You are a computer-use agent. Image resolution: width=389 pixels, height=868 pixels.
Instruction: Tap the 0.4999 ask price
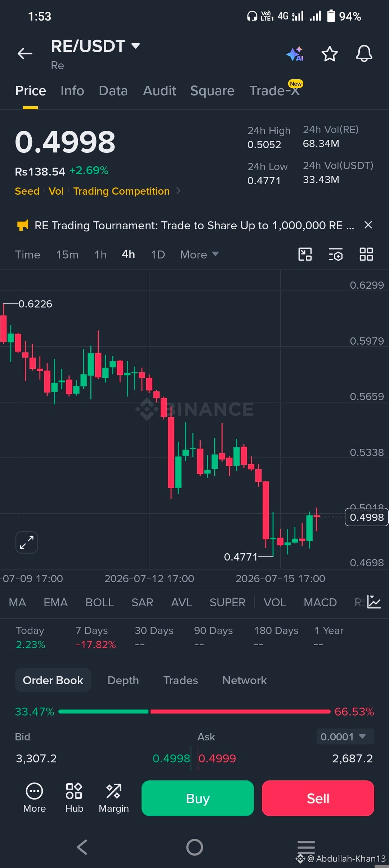pyautogui.click(x=217, y=758)
